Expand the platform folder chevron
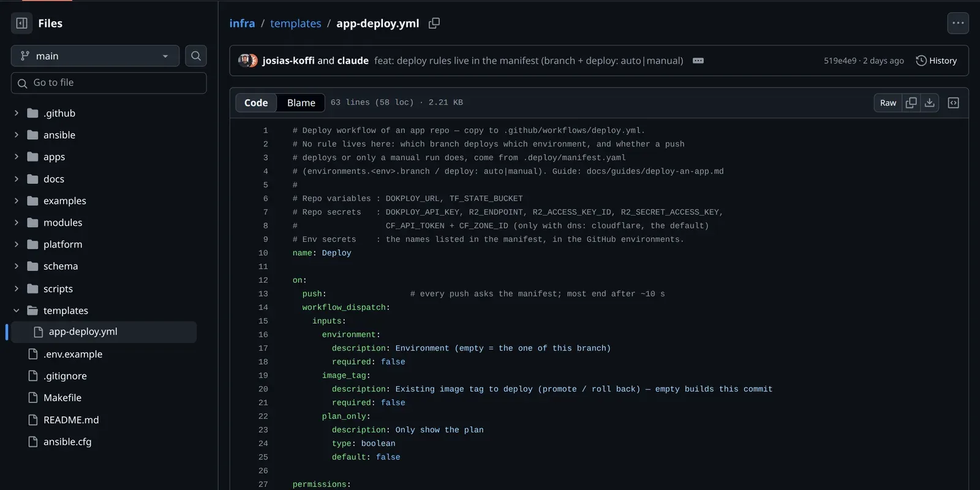The height and width of the screenshot is (490, 980). pos(17,244)
